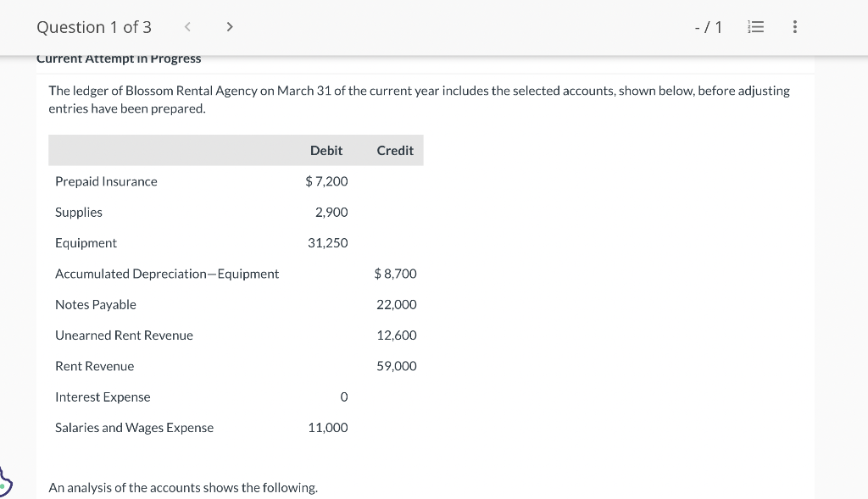Image resolution: width=868 pixels, height=499 pixels.
Task: Click the Supplies debit value 2,900
Action: (x=331, y=212)
